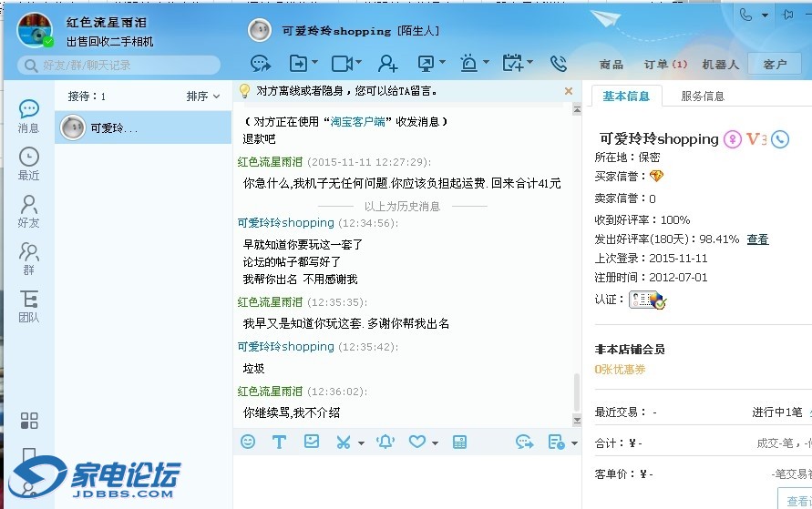
Task: Click the chat scrollbar up arrow
Action: tap(577, 109)
